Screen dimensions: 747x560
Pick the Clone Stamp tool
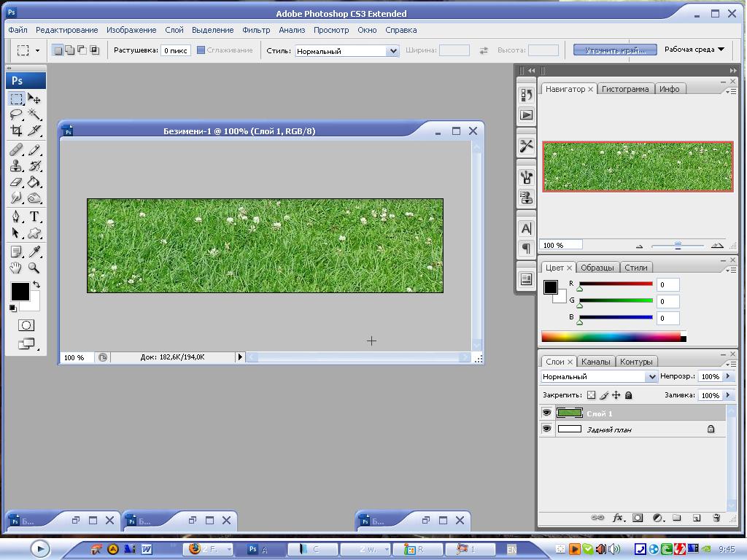16,166
